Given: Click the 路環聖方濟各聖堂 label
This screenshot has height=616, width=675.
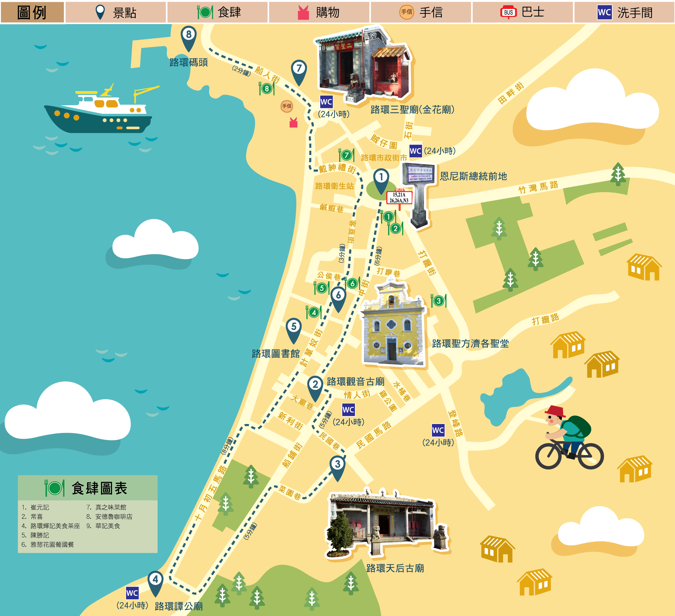Looking at the screenshot, I should tap(470, 344).
